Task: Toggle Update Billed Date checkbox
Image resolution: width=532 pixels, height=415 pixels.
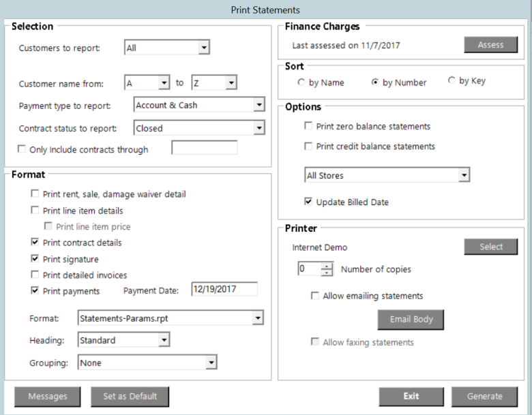Action: (309, 202)
